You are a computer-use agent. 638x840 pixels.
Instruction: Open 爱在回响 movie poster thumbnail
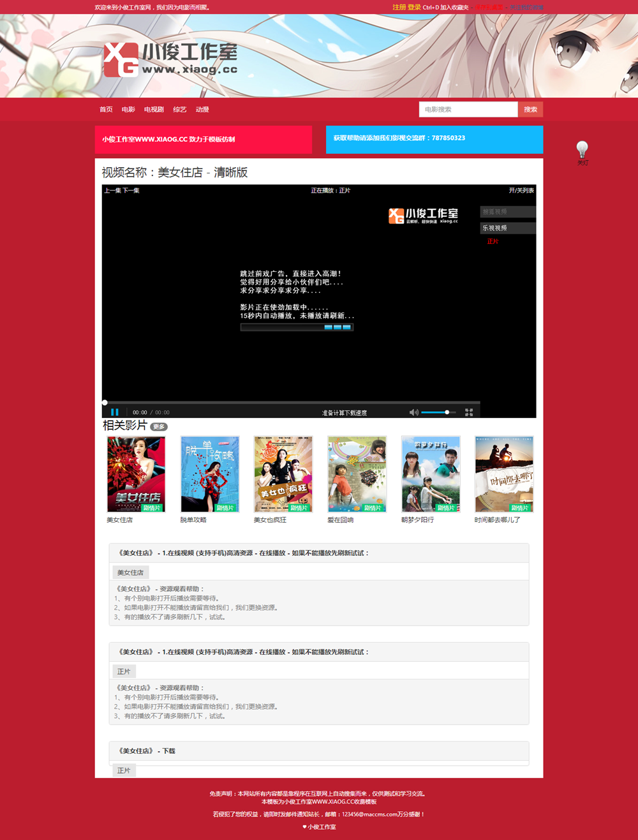pyautogui.click(x=357, y=474)
